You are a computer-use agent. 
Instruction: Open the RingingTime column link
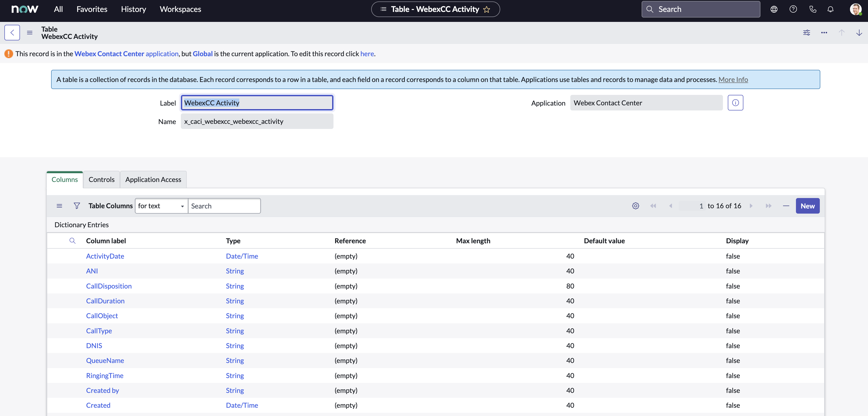105,376
